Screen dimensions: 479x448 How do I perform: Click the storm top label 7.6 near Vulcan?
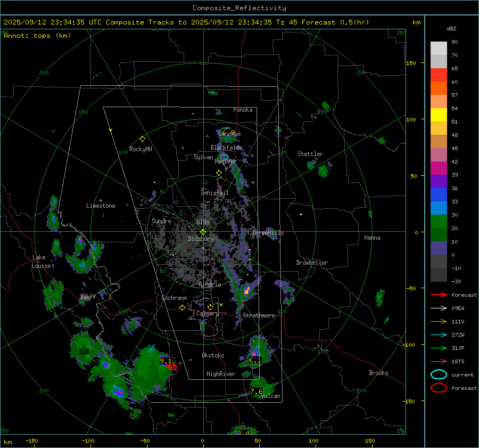[x=257, y=392]
